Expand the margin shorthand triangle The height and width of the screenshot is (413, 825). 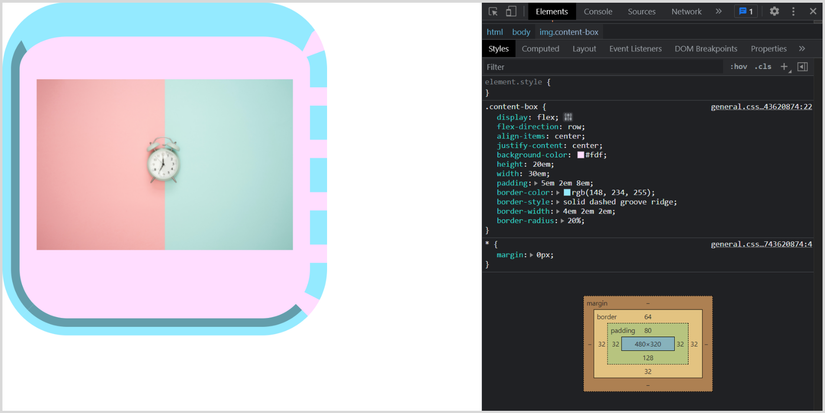click(531, 255)
